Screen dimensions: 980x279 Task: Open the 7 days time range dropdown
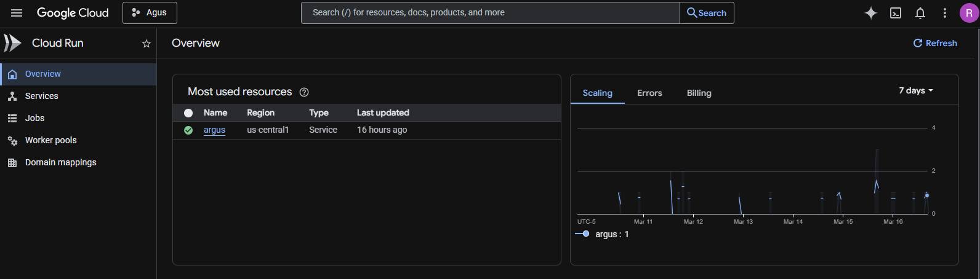coord(916,90)
